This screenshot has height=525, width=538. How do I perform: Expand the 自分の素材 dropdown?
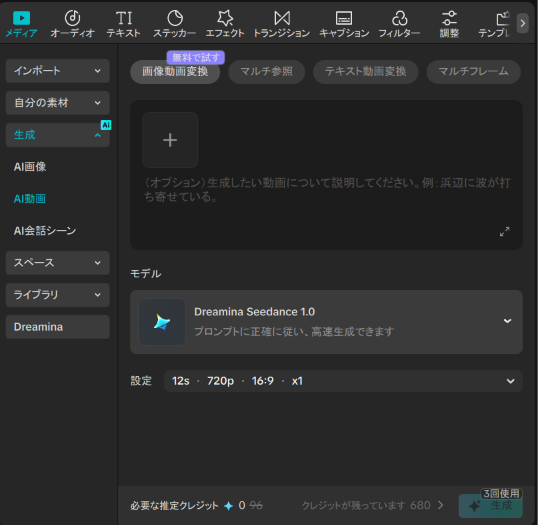pos(58,103)
